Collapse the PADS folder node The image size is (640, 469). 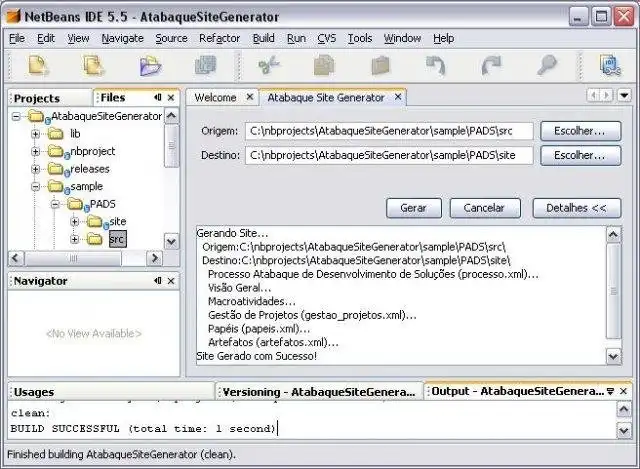pyautogui.click(x=55, y=204)
